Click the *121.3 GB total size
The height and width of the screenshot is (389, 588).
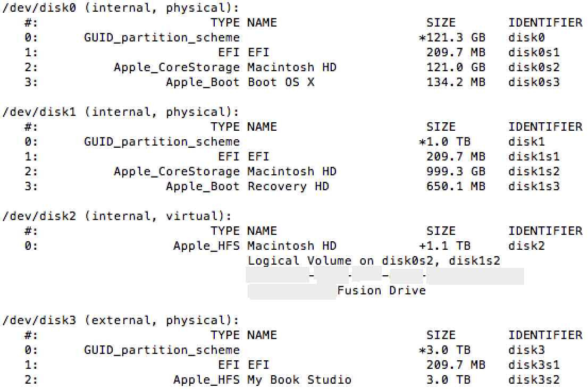(452, 38)
